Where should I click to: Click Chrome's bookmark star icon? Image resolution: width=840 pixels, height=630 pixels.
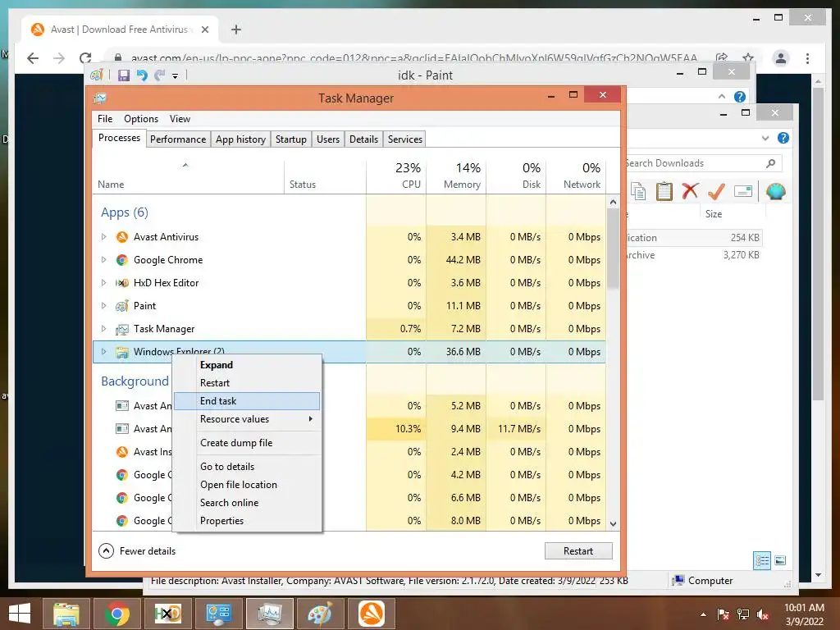coord(748,57)
